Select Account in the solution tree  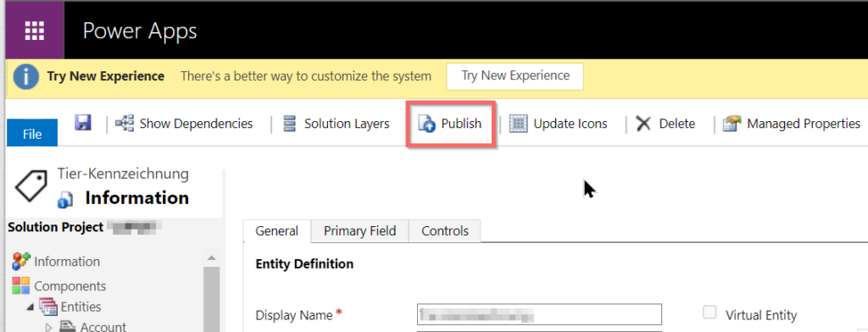click(x=103, y=327)
